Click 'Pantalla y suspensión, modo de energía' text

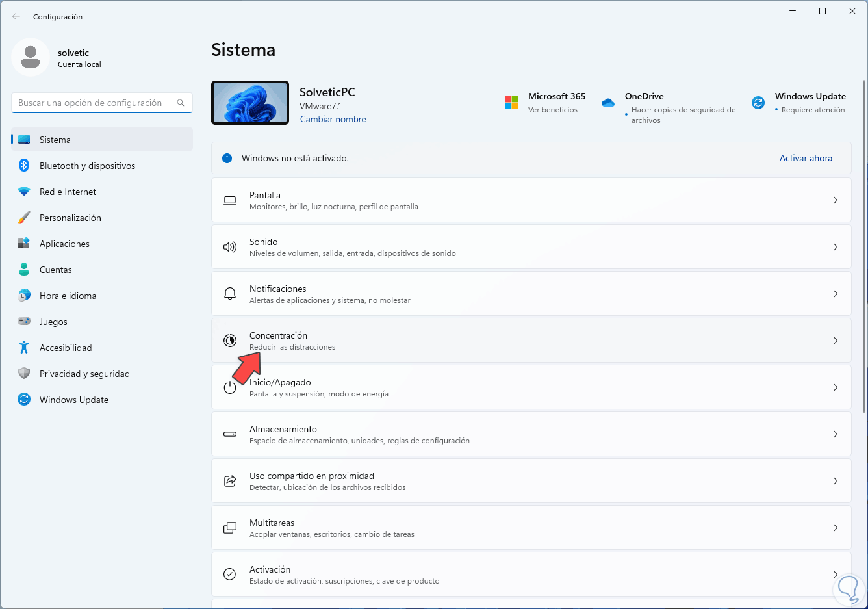tap(319, 394)
